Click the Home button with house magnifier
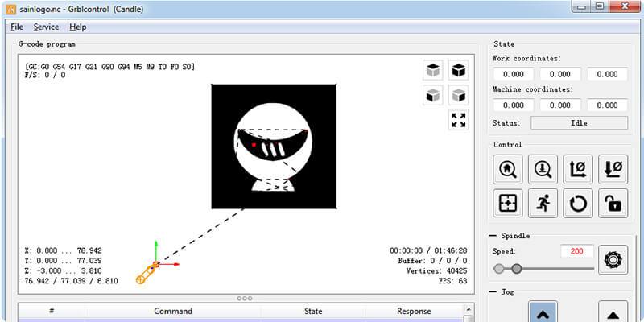Image resolution: width=644 pixels, height=322 pixels. click(x=508, y=169)
